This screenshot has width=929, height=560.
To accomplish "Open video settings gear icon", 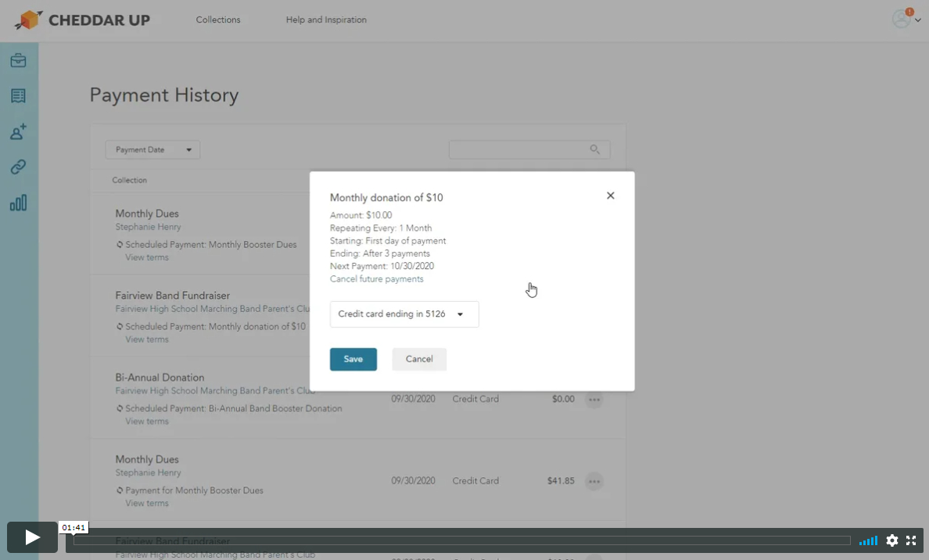I will pos(891,540).
